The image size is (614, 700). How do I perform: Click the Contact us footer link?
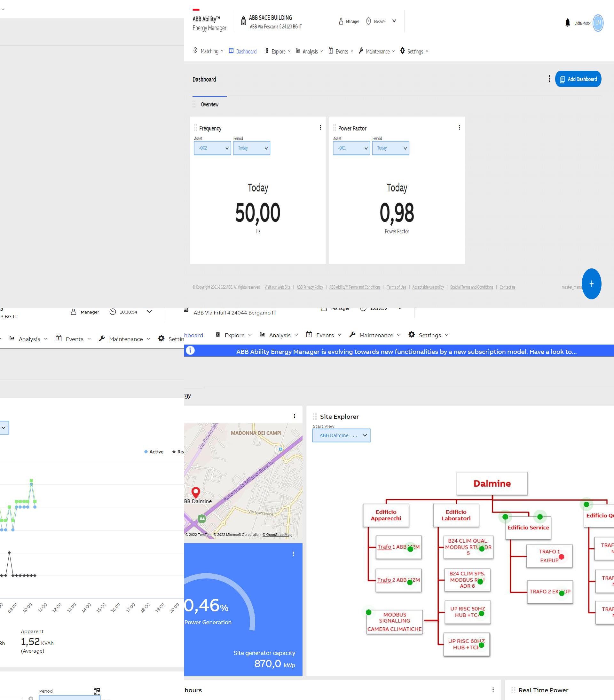507,287
